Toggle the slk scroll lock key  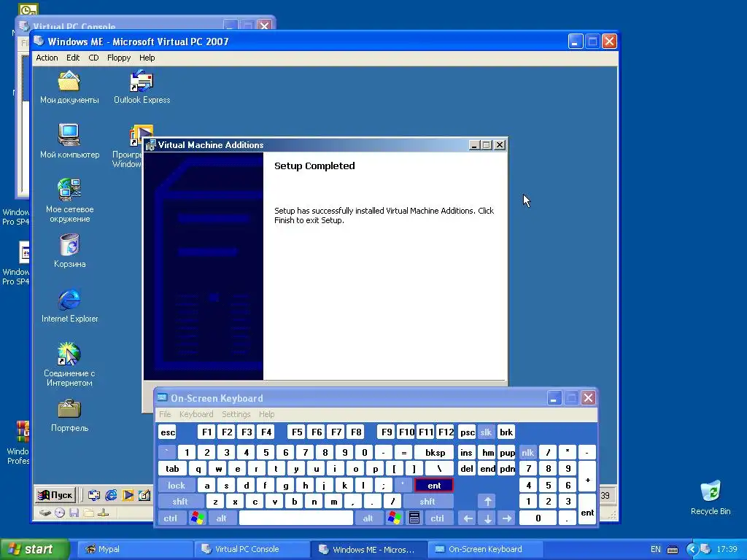[486, 432]
